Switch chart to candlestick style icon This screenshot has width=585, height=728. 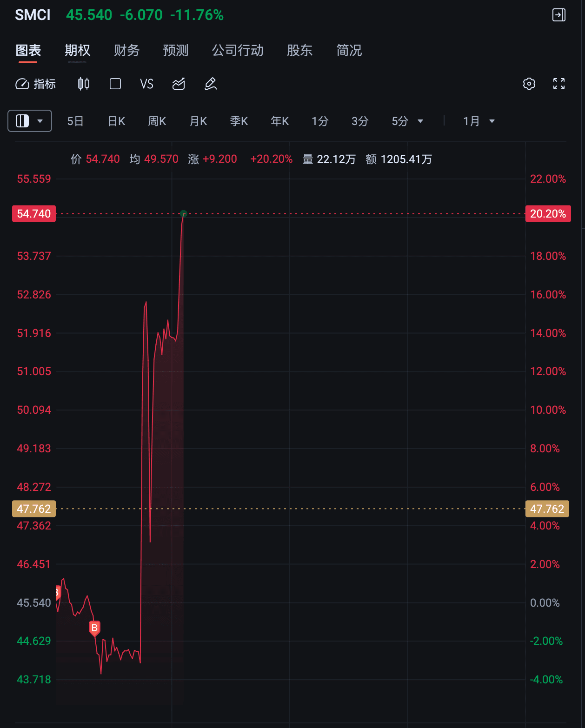(84, 84)
